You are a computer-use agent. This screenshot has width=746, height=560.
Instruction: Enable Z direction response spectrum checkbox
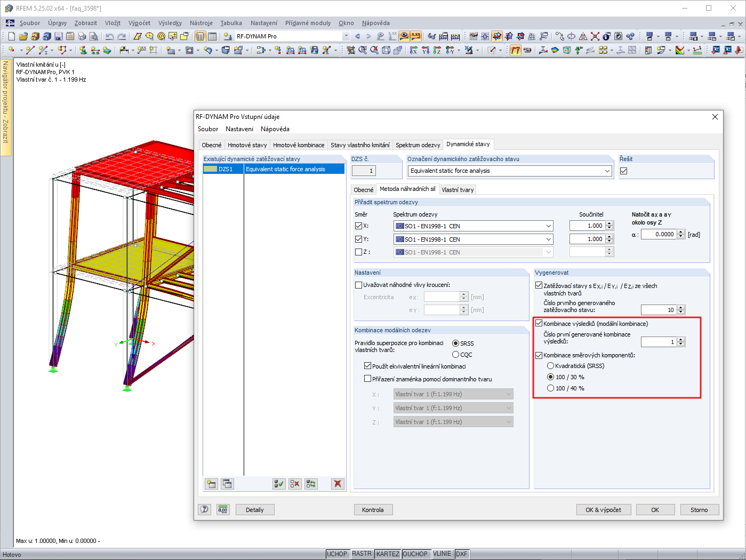pyautogui.click(x=358, y=252)
